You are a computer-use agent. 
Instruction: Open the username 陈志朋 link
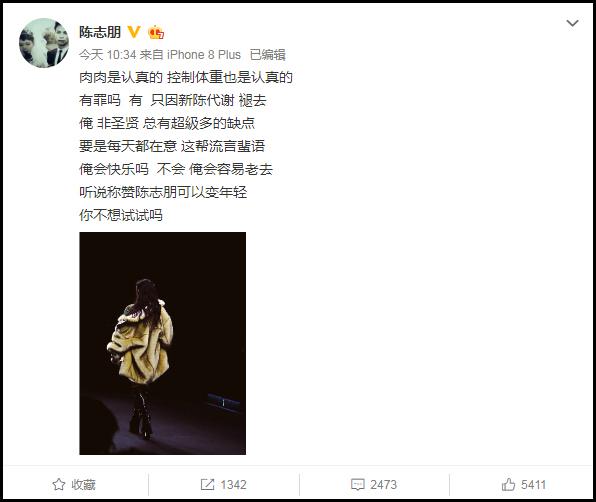(x=100, y=32)
